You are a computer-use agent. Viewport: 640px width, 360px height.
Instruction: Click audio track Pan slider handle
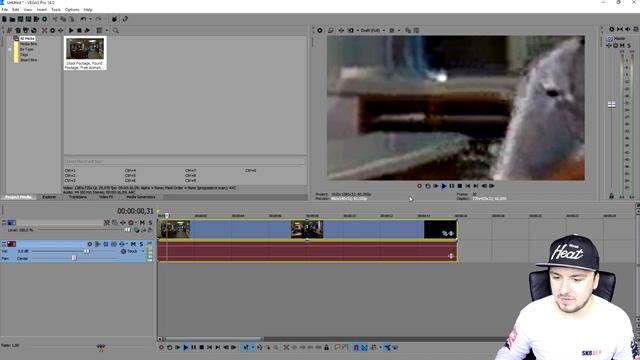[74, 258]
